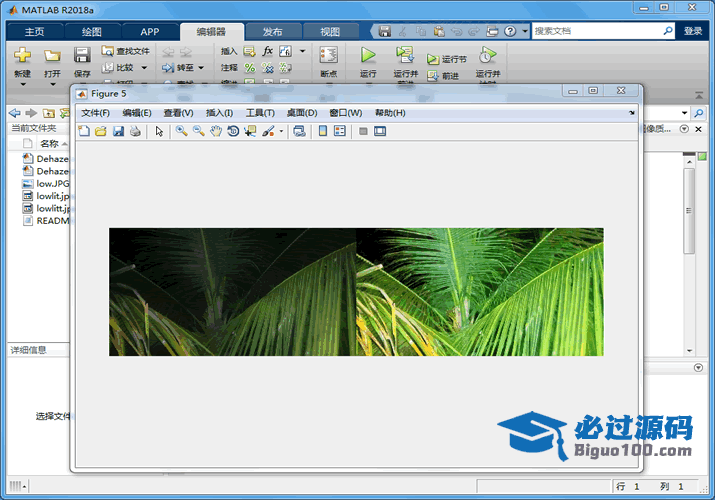
Task: Select the Zoom Out magnifier tool
Action: (x=198, y=131)
